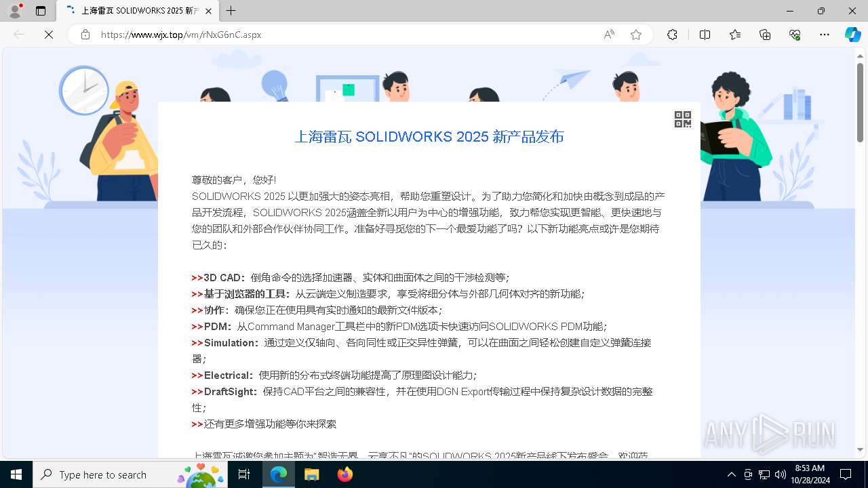Open Task View on the taskbar
Image resolution: width=868 pixels, height=488 pixels.
tap(245, 474)
